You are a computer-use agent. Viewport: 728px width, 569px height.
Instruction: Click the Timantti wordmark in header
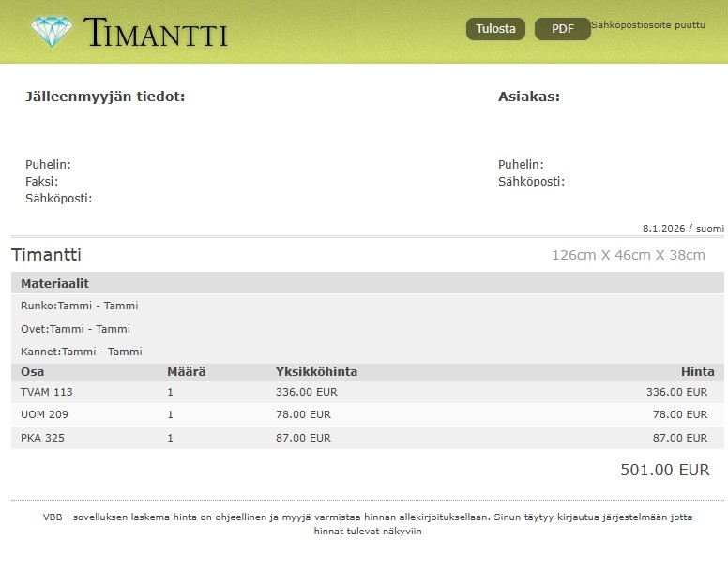156,33
